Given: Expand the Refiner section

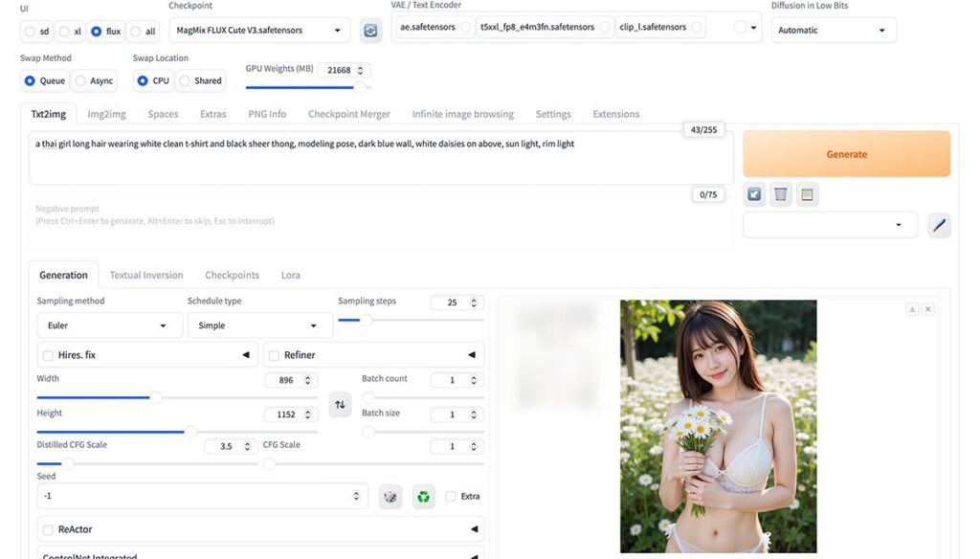Looking at the screenshot, I should click(x=472, y=355).
